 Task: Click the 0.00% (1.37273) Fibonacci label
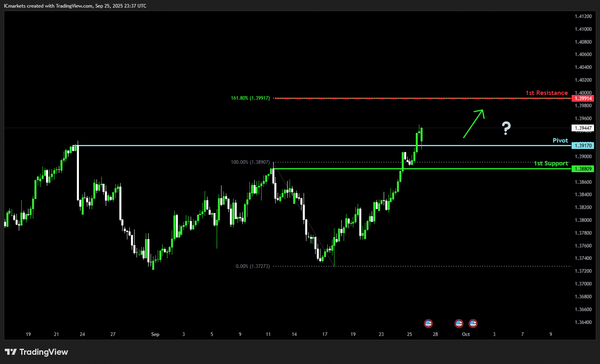pyautogui.click(x=253, y=266)
